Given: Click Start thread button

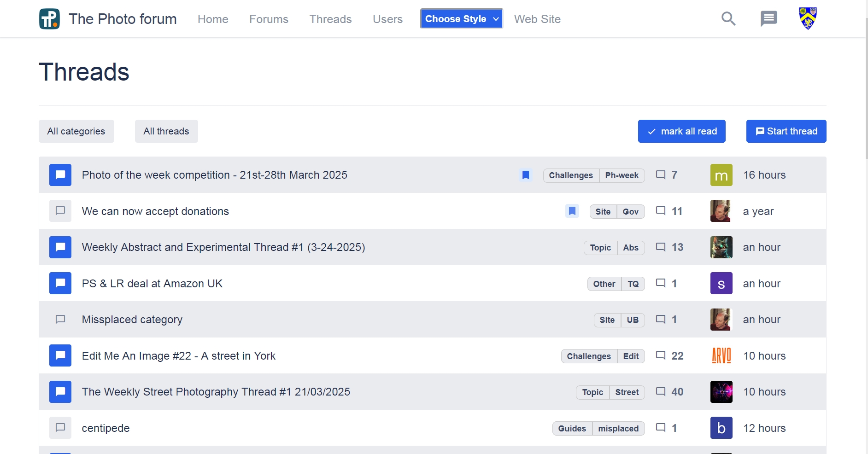Looking at the screenshot, I should 786,131.
